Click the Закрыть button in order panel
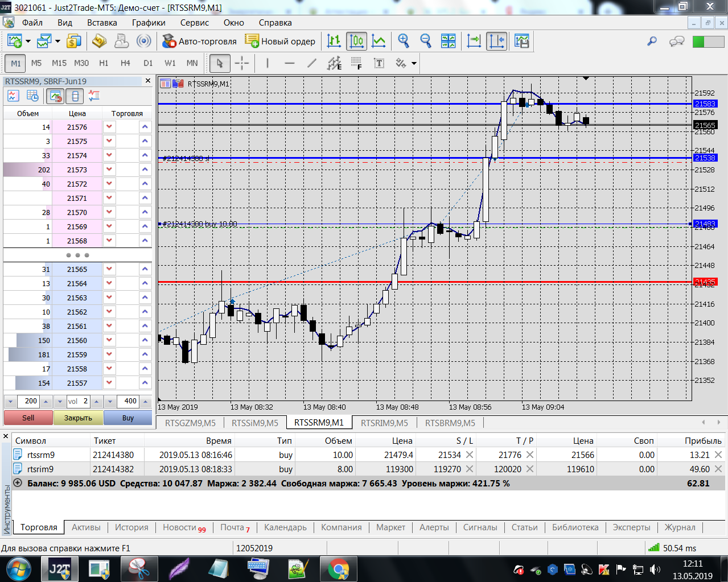This screenshot has width=728, height=582. tap(78, 418)
